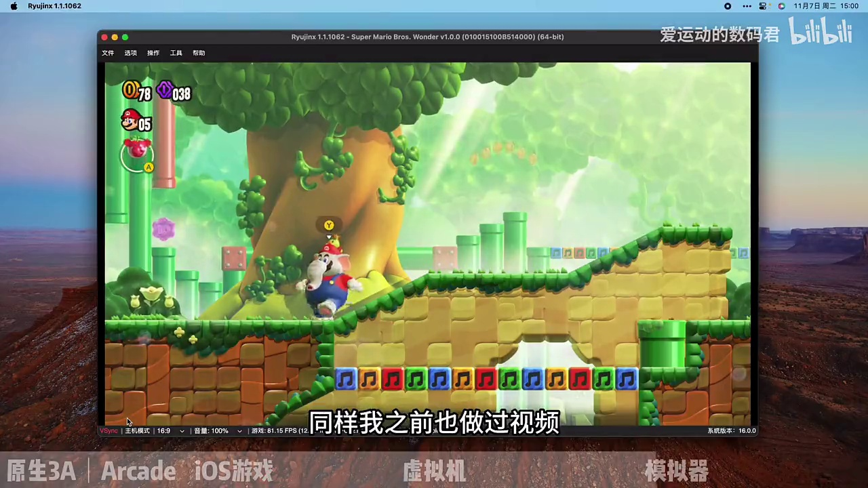The image size is (868, 488).
Task: Open the 操作 menu
Action: [153, 53]
